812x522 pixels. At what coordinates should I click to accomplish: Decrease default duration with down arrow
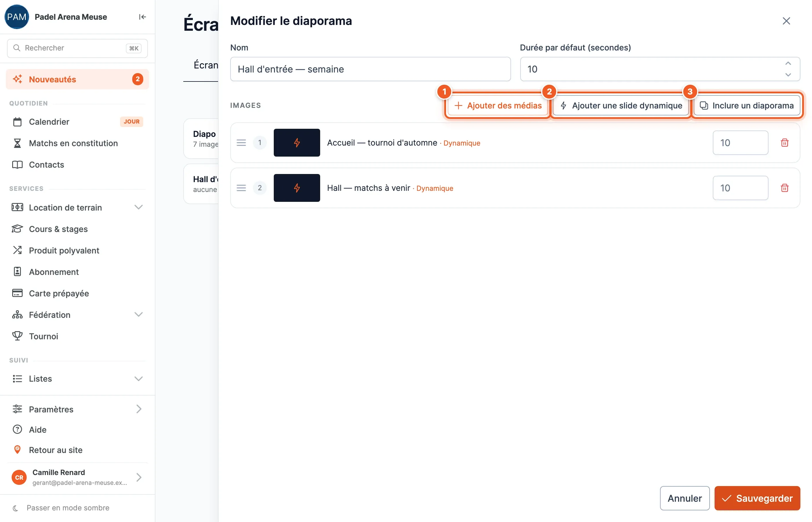click(x=788, y=75)
